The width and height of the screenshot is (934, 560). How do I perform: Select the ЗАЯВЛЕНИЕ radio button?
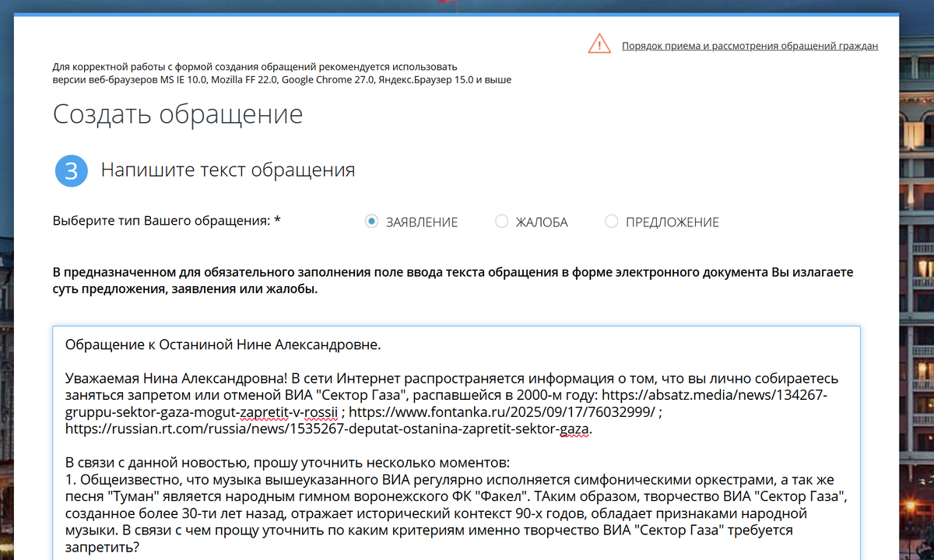(x=371, y=222)
